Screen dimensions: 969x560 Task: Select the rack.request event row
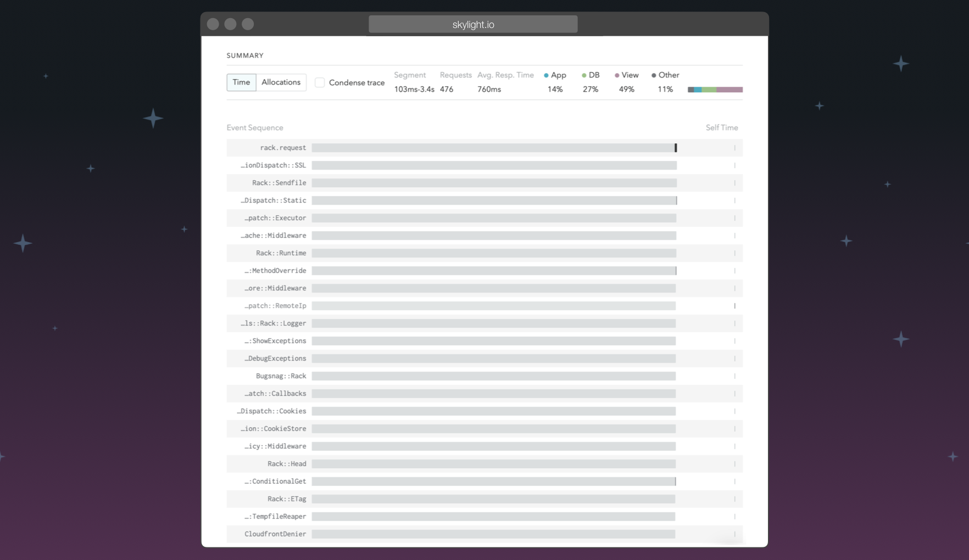[x=484, y=148]
